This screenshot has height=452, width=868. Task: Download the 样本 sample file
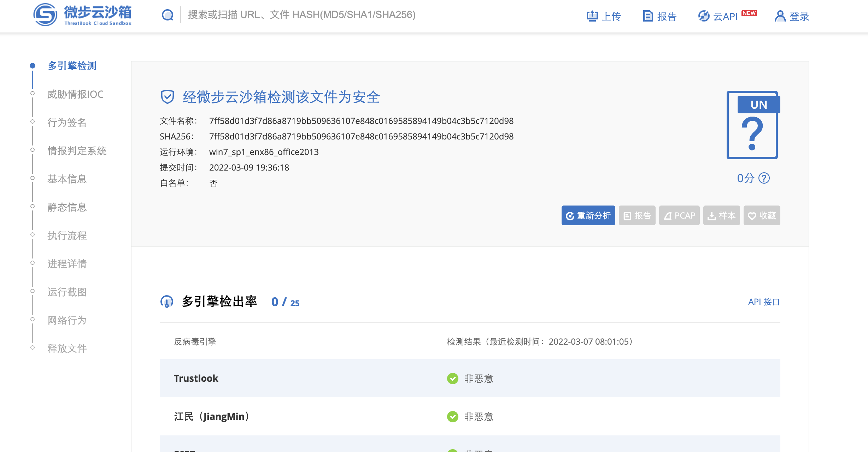tap(721, 215)
